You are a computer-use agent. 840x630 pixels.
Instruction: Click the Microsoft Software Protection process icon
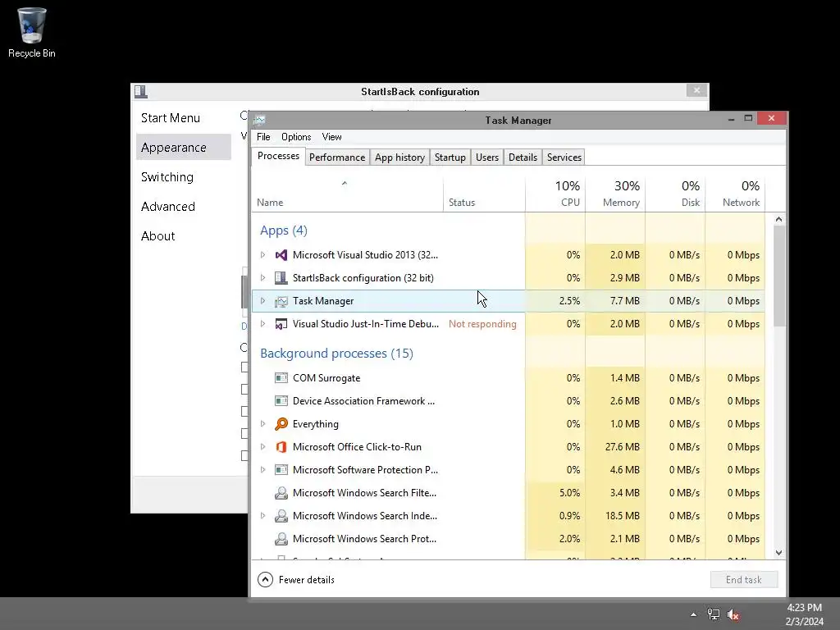[281, 470]
